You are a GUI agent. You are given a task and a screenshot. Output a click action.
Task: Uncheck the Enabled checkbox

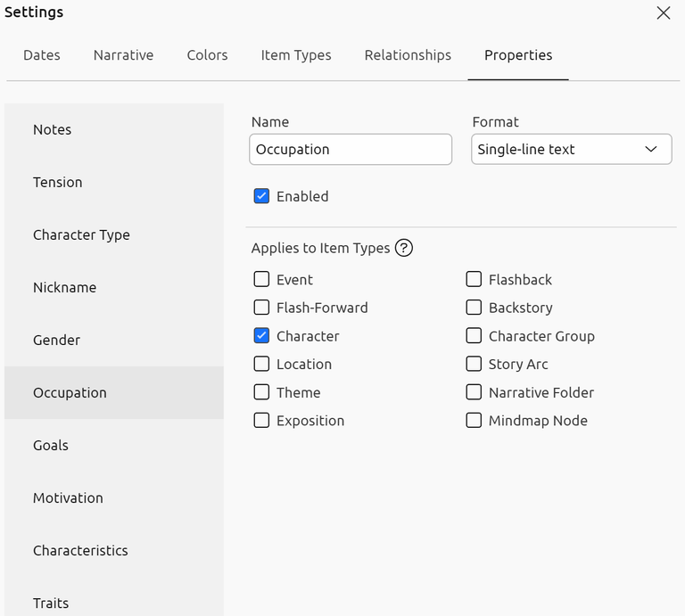click(x=261, y=196)
